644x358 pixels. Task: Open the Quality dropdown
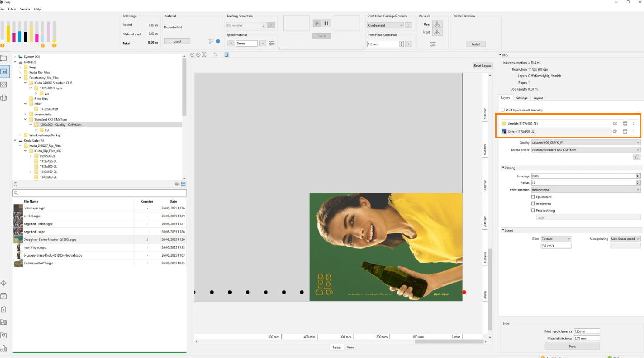pyautogui.click(x=586, y=142)
